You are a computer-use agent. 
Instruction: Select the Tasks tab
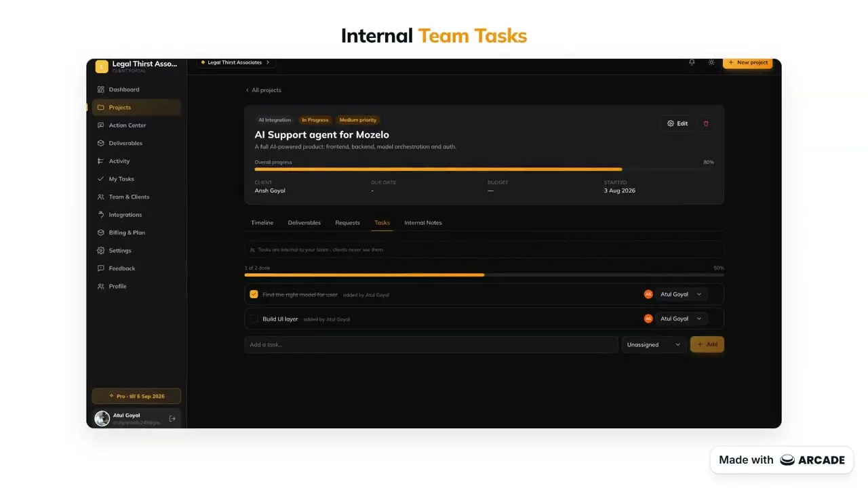click(382, 223)
